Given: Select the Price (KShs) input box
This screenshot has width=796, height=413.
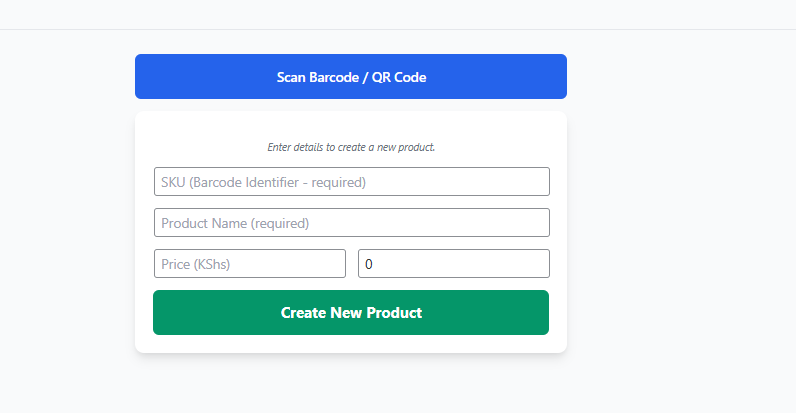Looking at the screenshot, I should (249, 264).
